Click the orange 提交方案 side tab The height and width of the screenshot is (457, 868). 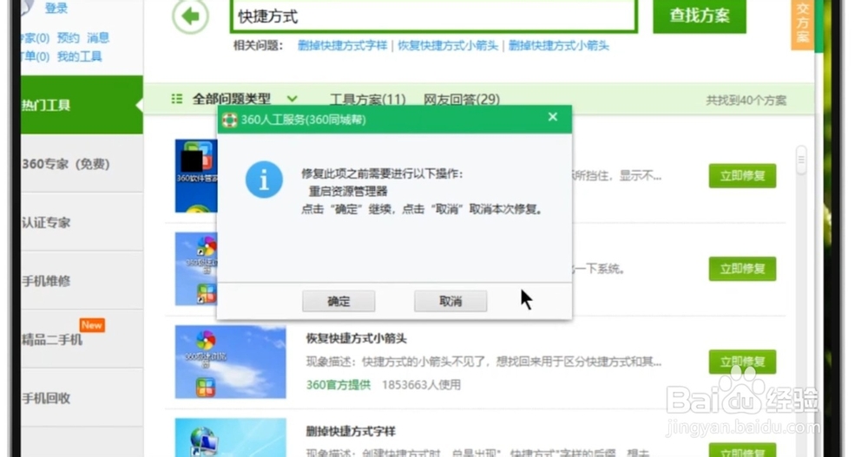point(802,24)
